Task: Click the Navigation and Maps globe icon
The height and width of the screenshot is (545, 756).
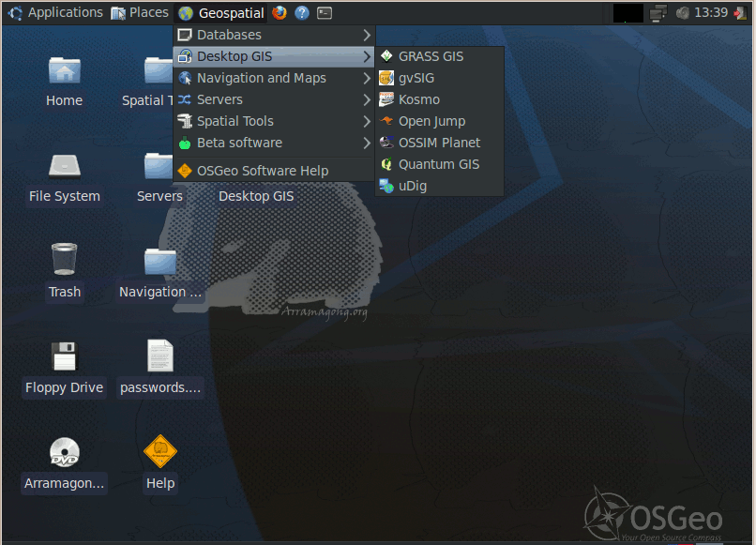Action: point(185,78)
